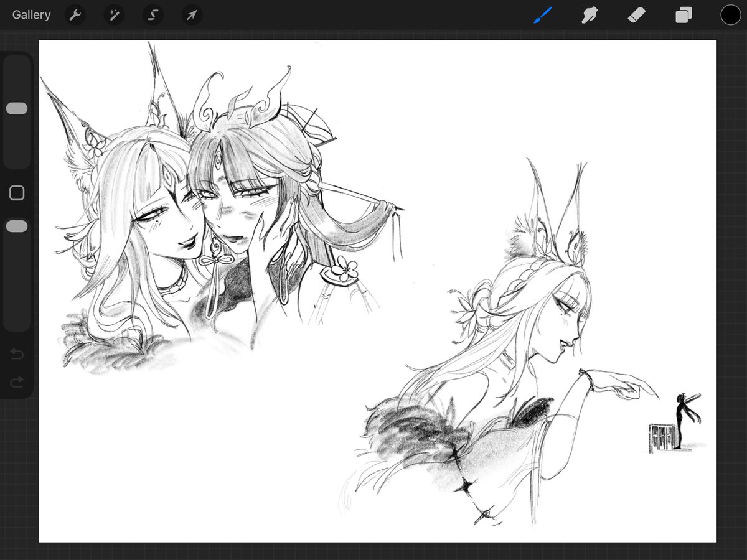Select the Brush tool

543,15
